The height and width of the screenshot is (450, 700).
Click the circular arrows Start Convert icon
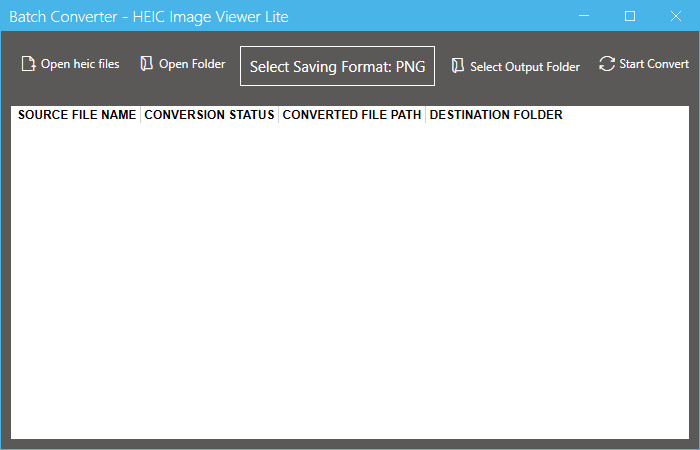[x=607, y=64]
